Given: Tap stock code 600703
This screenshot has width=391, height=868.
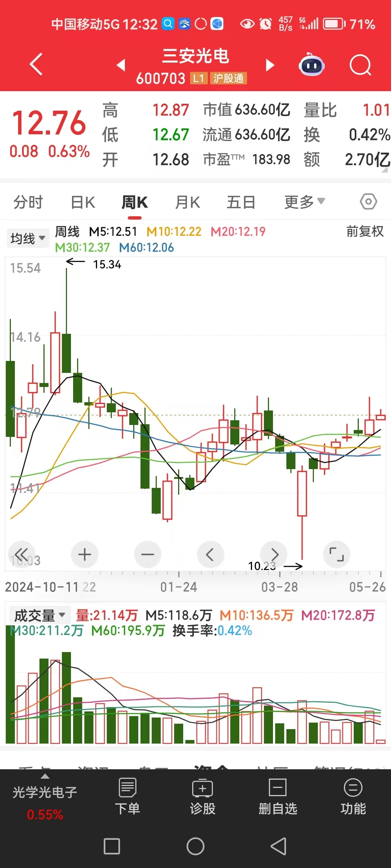Looking at the screenshot, I should [x=161, y=78].
